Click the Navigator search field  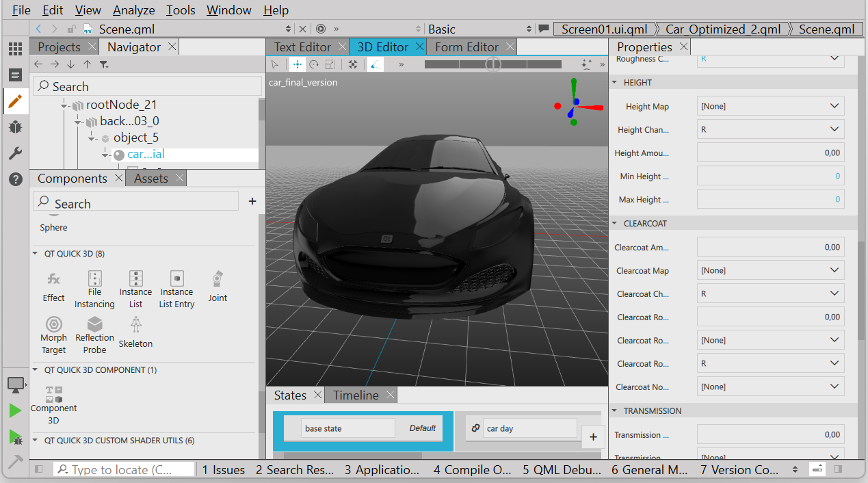pyautogui.click(x=146, y=86)
